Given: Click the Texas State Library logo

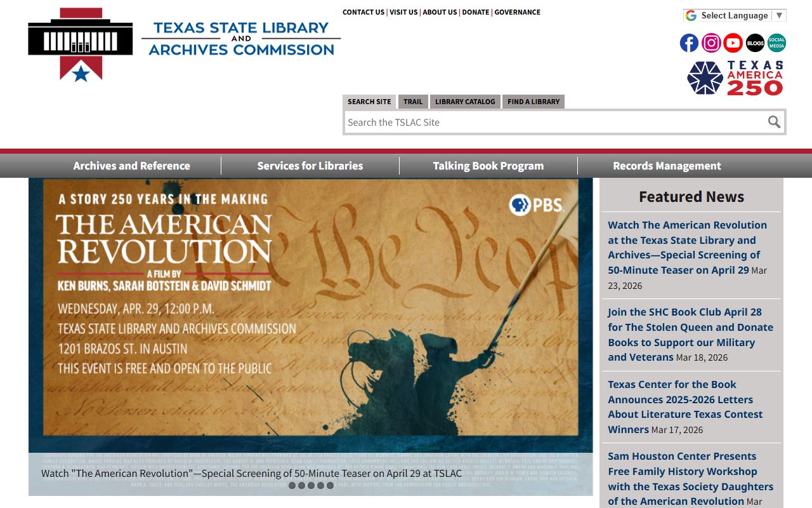Looking at the screenshot, I should (81, 44).
